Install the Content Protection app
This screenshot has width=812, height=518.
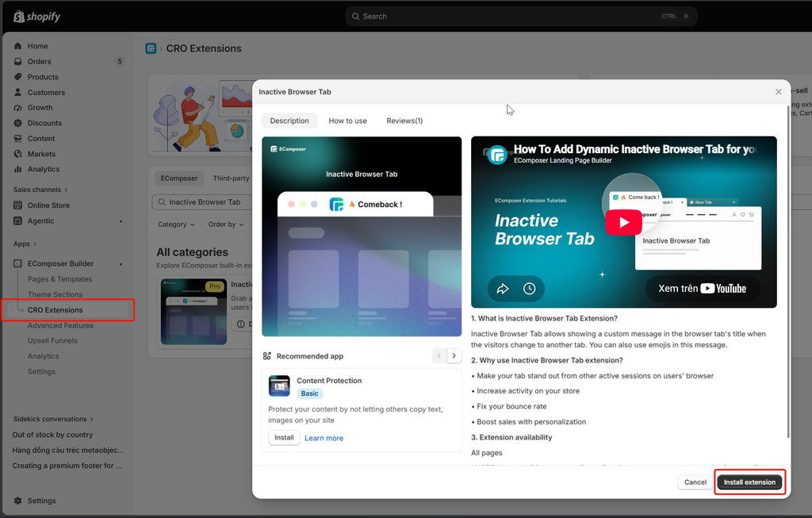tap(284, 438)
